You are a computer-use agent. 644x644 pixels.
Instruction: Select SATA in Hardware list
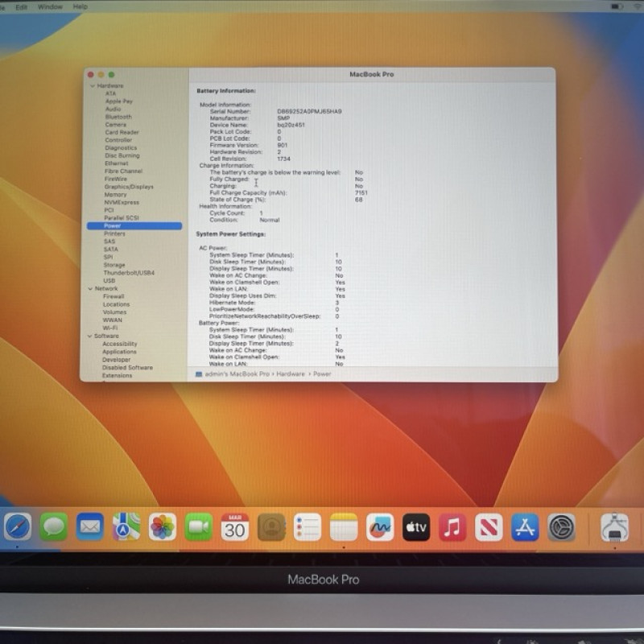point(110,250)
